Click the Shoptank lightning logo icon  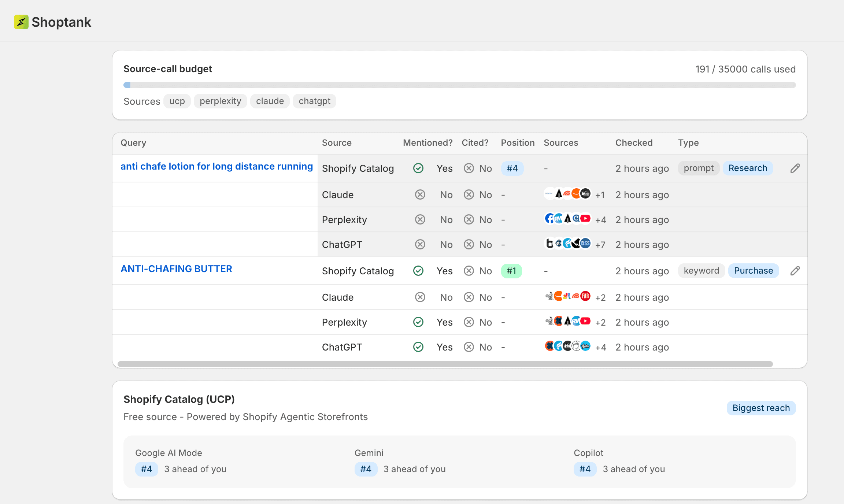pyautogui.click(x=21, y=22)
